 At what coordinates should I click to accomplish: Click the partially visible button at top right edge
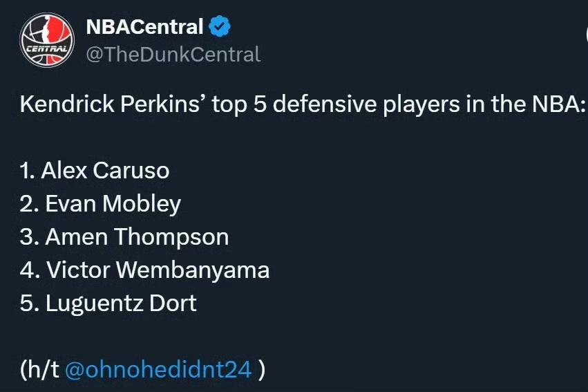pos(586,35)
